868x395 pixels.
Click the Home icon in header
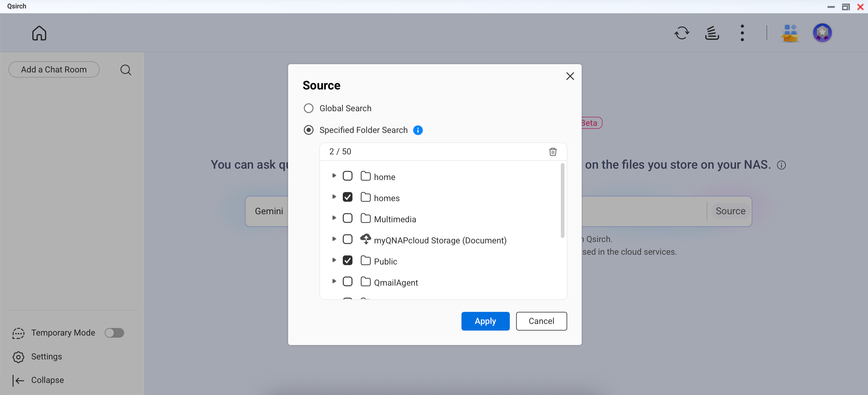tap(39, 33)
